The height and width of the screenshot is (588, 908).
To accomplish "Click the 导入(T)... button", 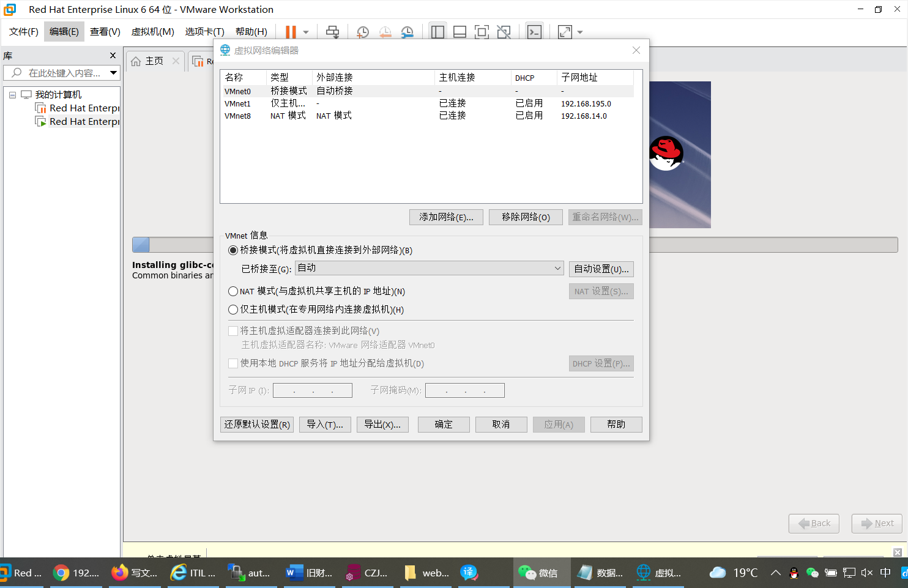I will tap(325, 425).
